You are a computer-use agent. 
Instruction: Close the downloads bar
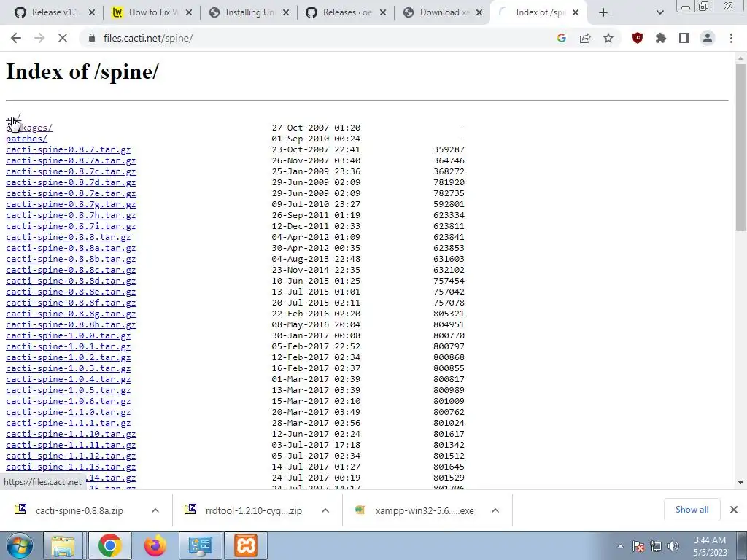[x=734, y=510]
